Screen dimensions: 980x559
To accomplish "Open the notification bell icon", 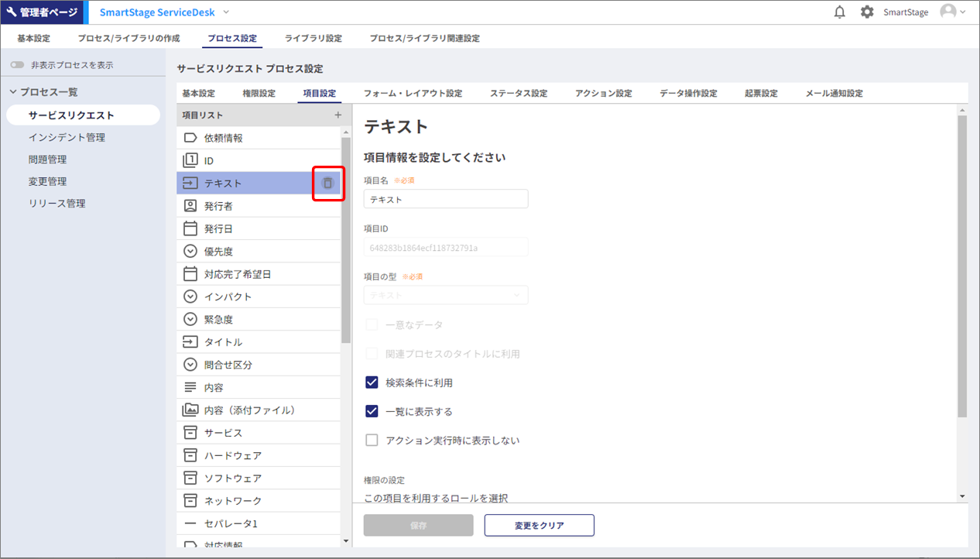I will point(839,12).
